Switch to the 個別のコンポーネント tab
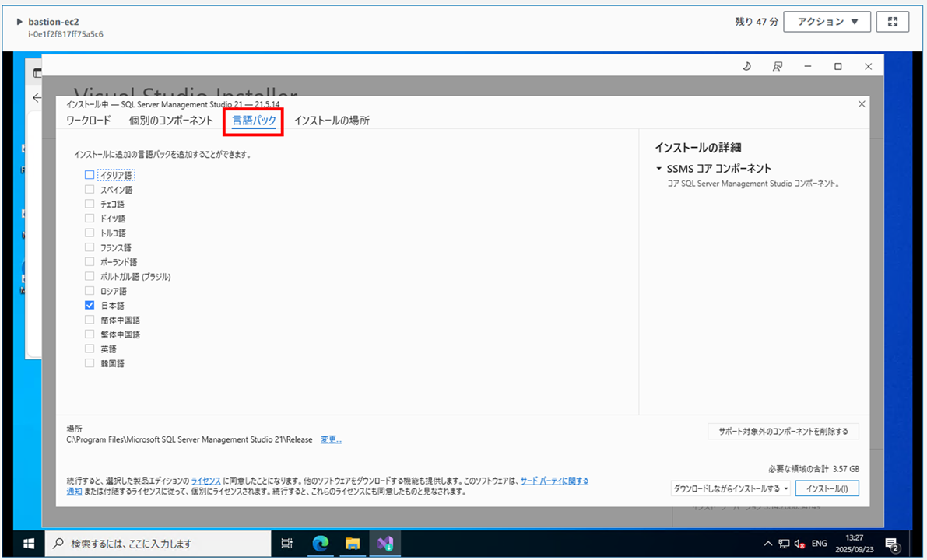927x560 pixels. 171,121
